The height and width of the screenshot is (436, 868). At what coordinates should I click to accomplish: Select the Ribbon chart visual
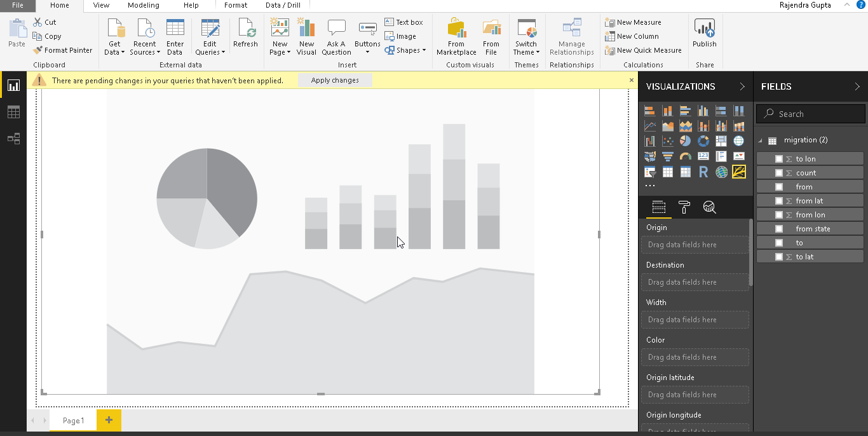[739, 126]
